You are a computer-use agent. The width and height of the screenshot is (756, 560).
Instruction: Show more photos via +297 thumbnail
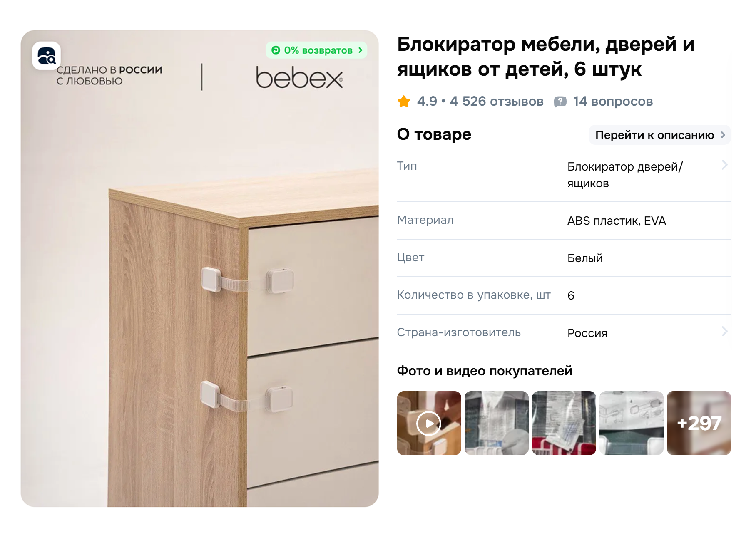click(x=699, y=423)
